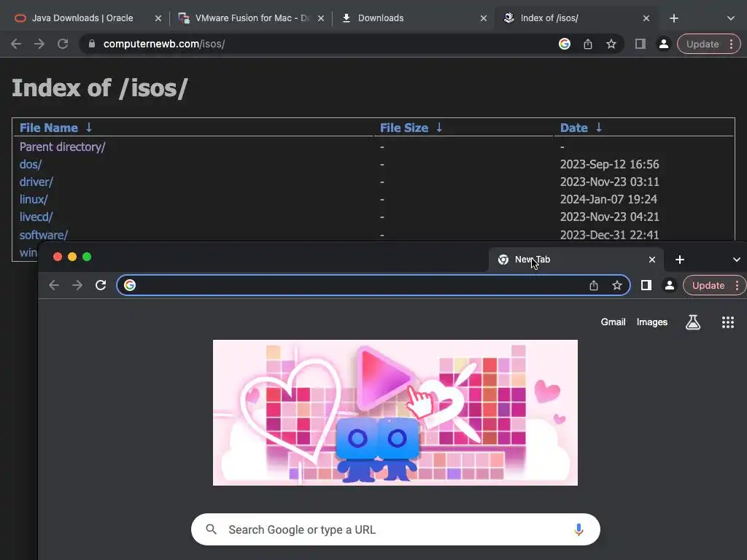This screenshot has height=560, width=747.
Task: Open Images link
Action: pyautogui.click(x=651, y=322)
